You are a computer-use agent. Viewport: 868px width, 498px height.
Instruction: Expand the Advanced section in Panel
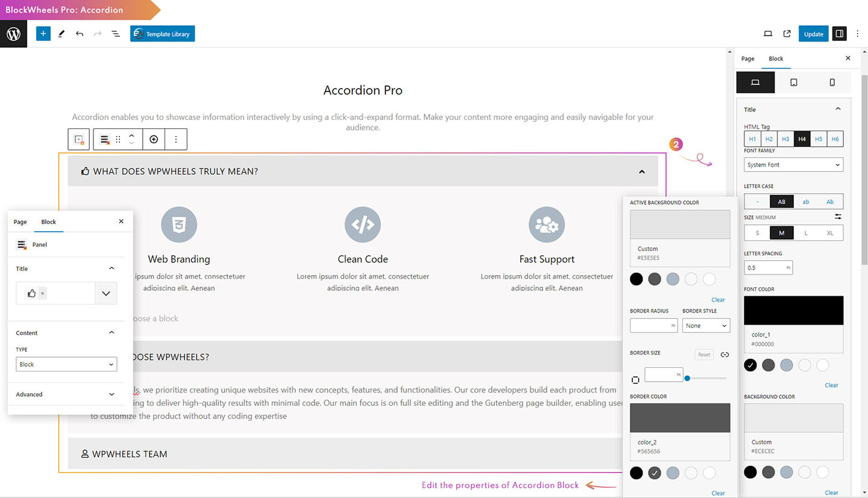[x=65, y=394]
